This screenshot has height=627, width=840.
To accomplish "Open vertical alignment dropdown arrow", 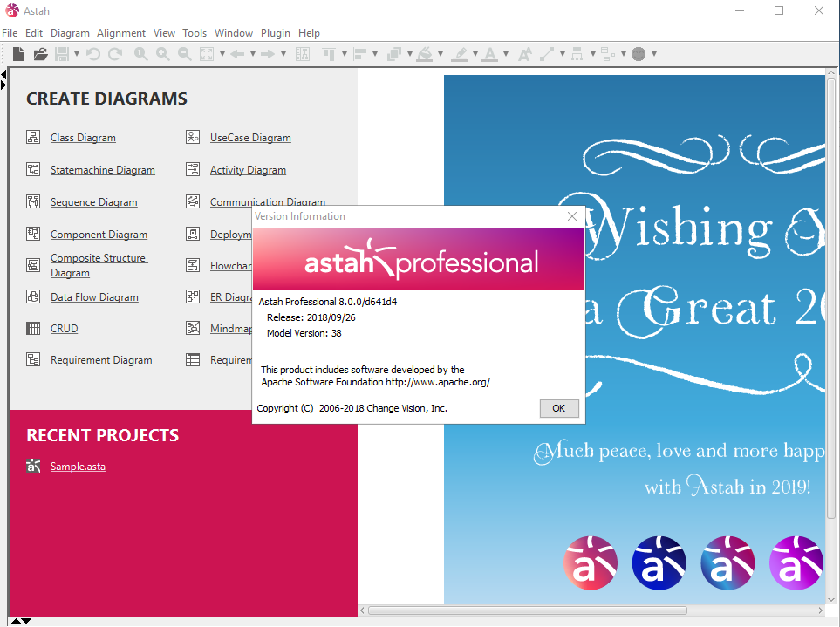I will pyautogui.click(x=345, y=53).
